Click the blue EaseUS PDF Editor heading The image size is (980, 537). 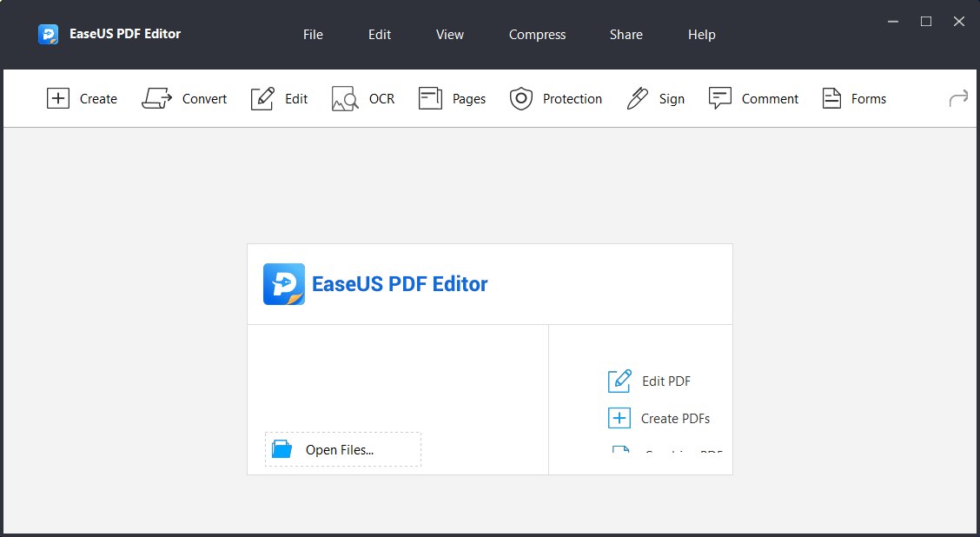click(400, 284)
